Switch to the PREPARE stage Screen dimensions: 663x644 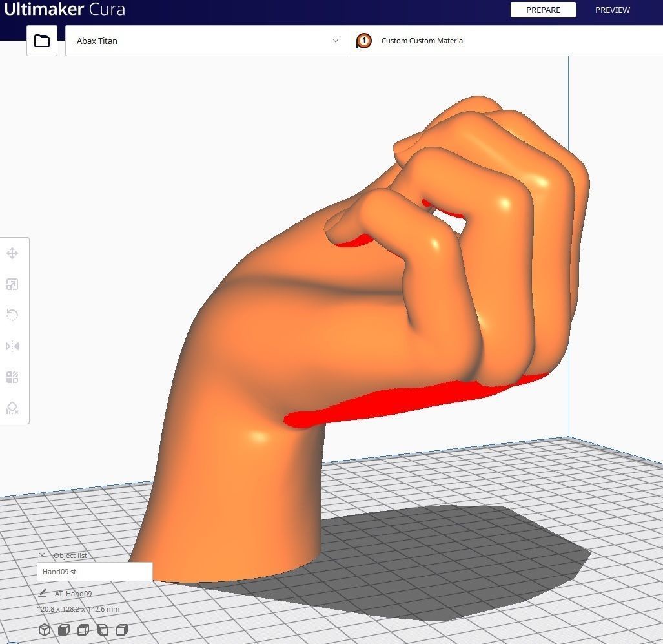coord(543,10)
